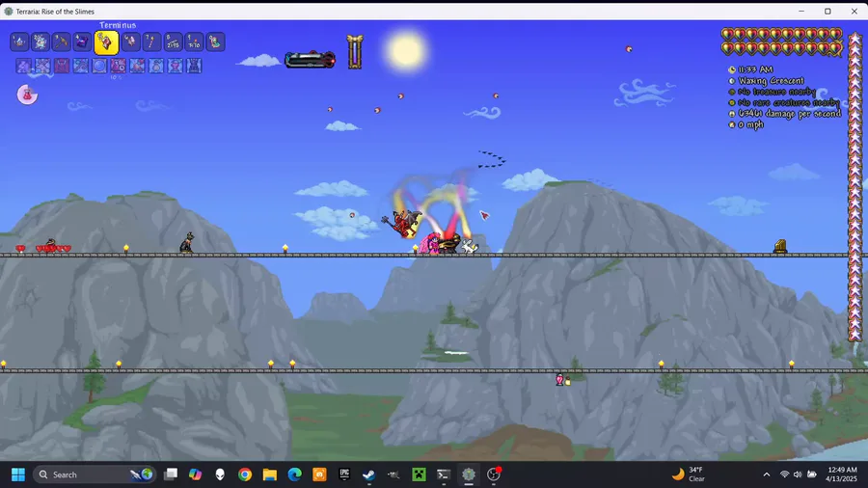
Task: Select hotbar slot 2 item
Action: click(x=40, y=42)
